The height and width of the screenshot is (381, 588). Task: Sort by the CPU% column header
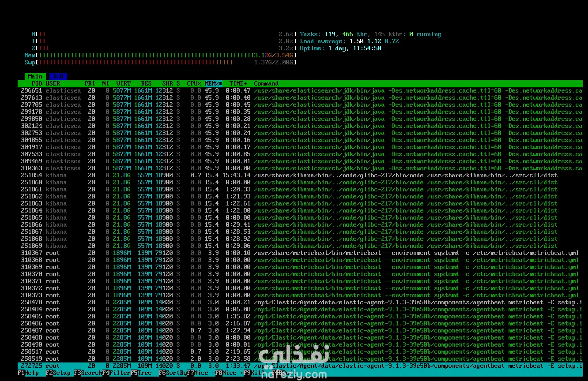tap(194, 83)
